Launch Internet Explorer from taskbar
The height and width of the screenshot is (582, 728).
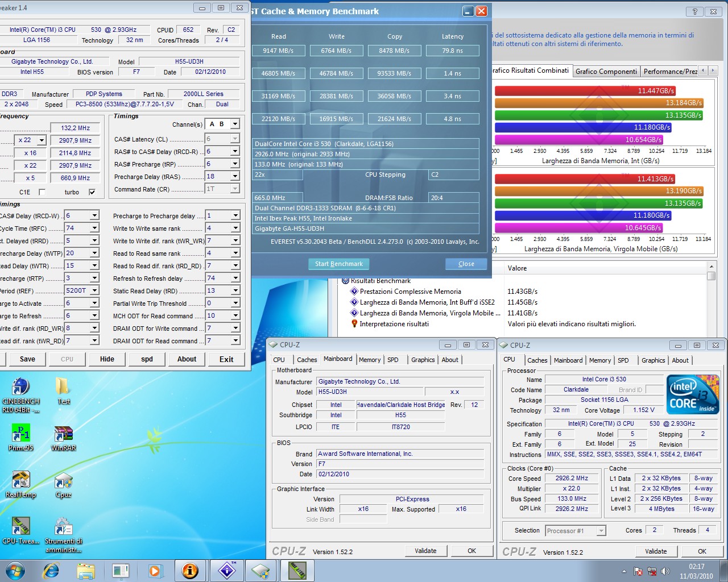click(51, 571)
